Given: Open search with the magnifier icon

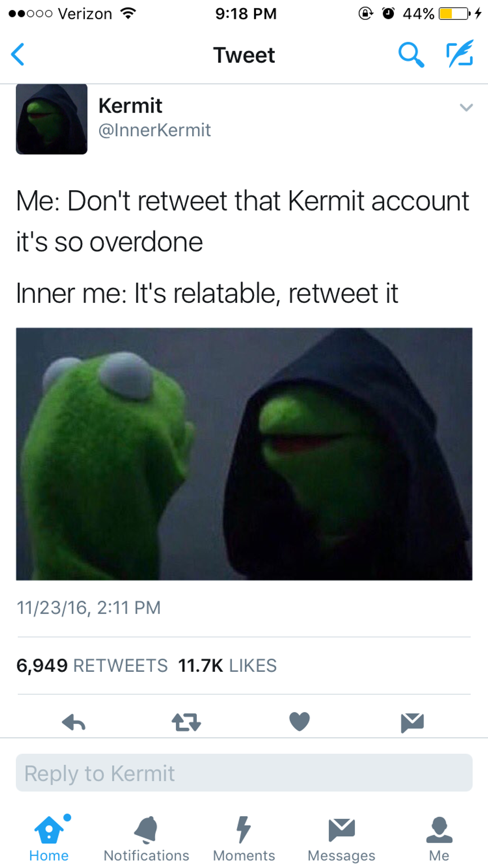Looking at the screenshot, I should 411,55.
